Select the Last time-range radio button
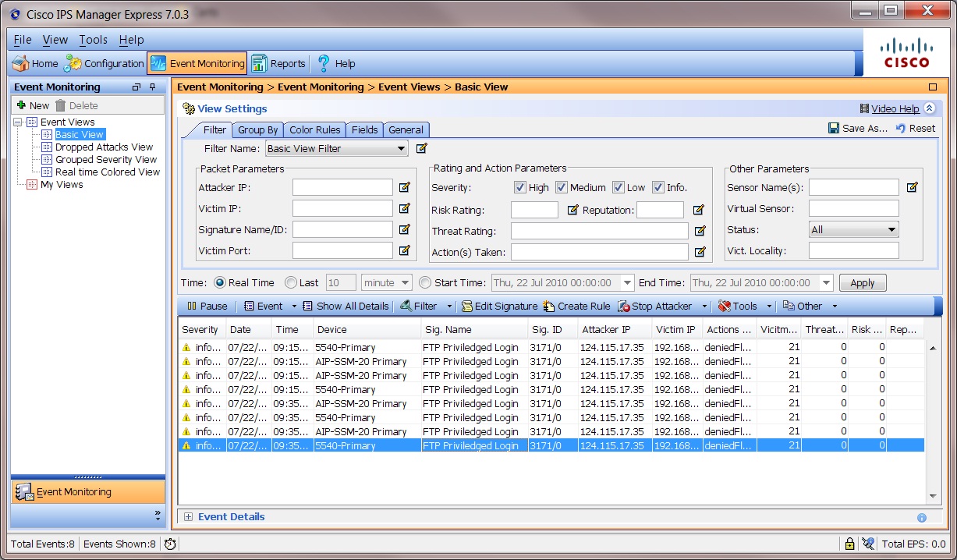 click(x=291, y=282)
